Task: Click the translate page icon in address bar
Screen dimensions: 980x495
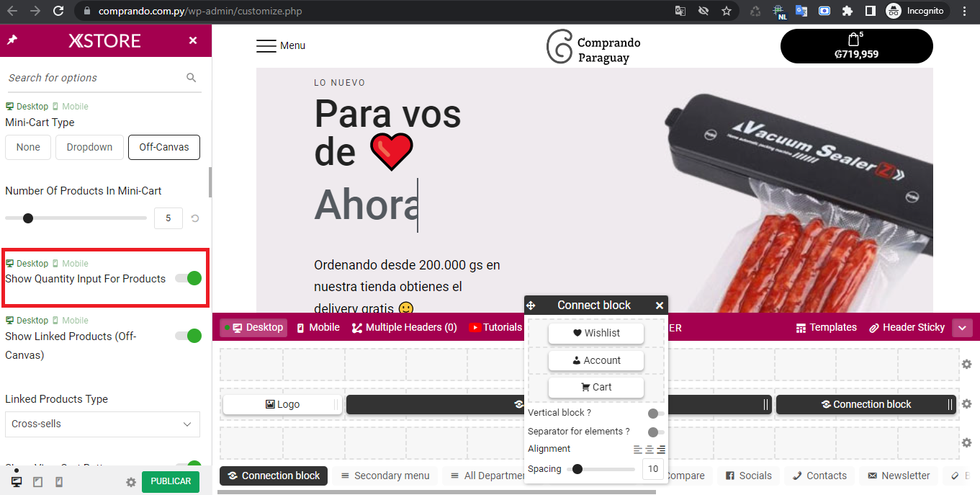Action: (x=680, y=11)
